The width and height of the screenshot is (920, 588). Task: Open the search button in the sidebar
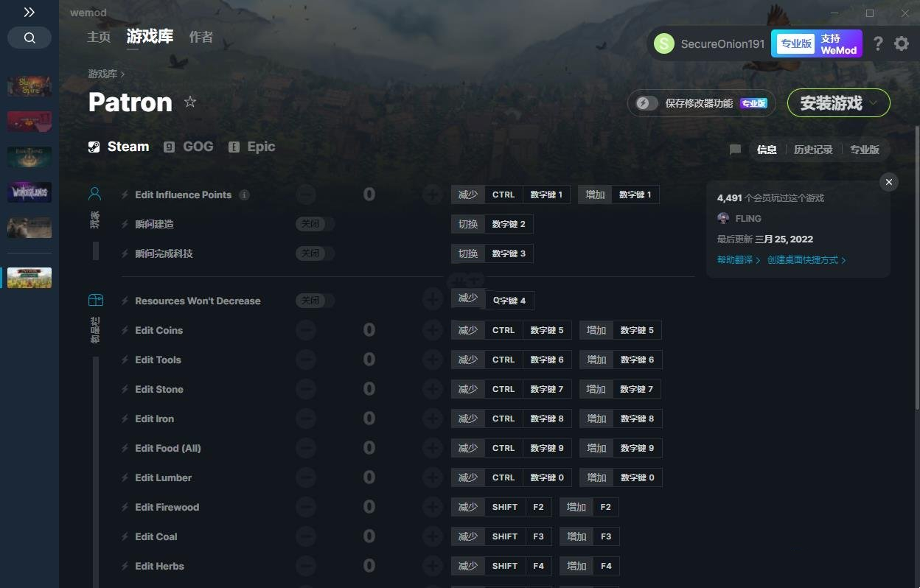pos(29,38)
